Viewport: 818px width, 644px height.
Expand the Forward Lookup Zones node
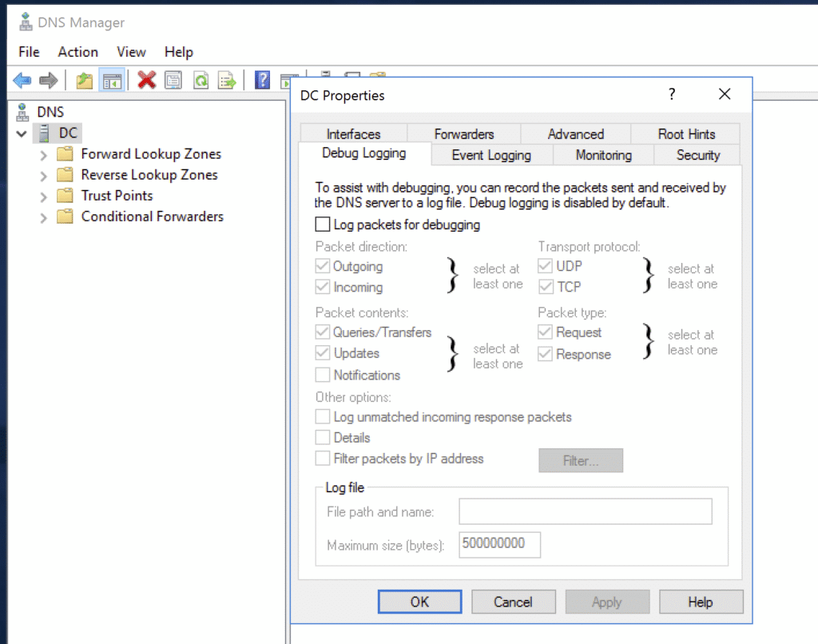[44, 155]
